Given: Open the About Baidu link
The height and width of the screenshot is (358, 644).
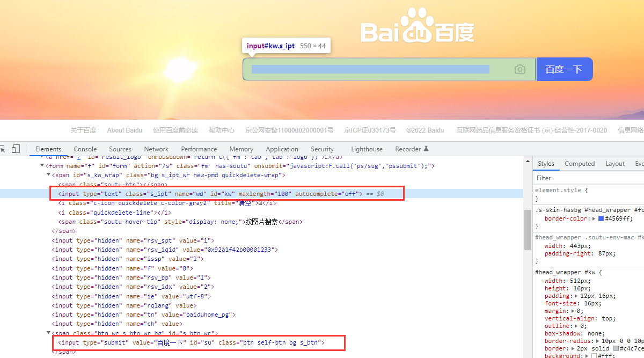Looking at the screenshot, I should 125,130.
